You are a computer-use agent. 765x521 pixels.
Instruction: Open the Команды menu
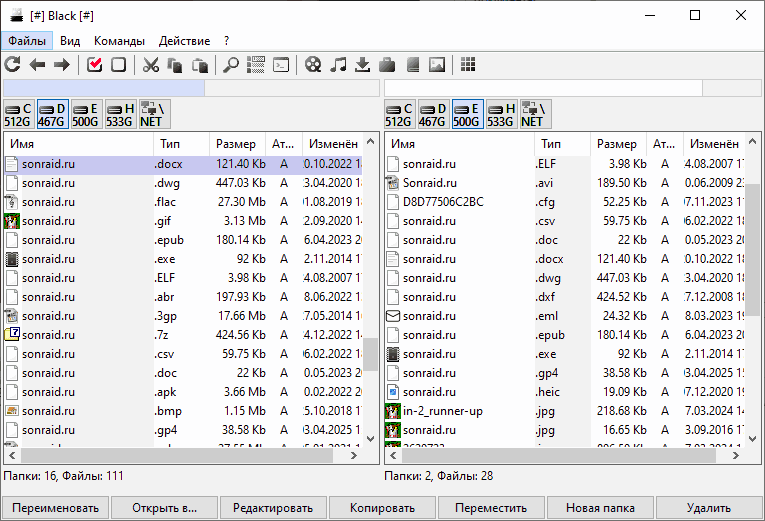(119, 40)
